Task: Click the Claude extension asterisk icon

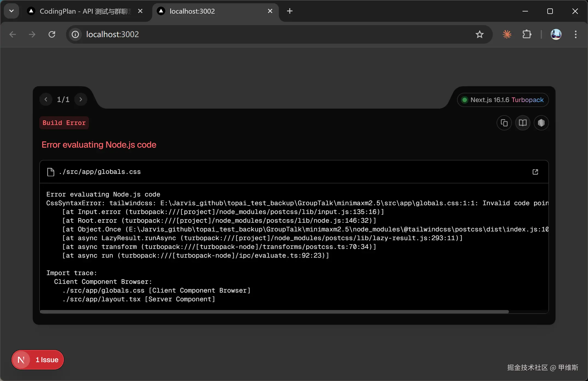Action: [x=507, y=34]
